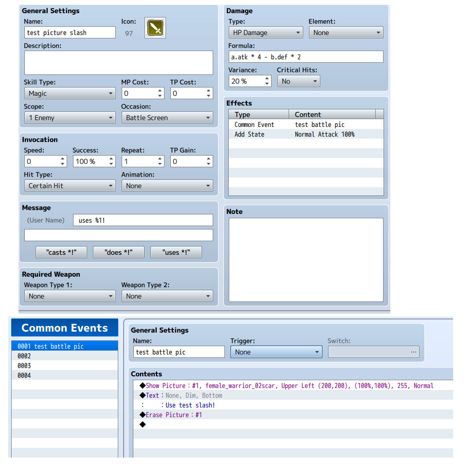Select common event 0002 in list
Screen dimensions: 476x476
[x=65, y=356]
